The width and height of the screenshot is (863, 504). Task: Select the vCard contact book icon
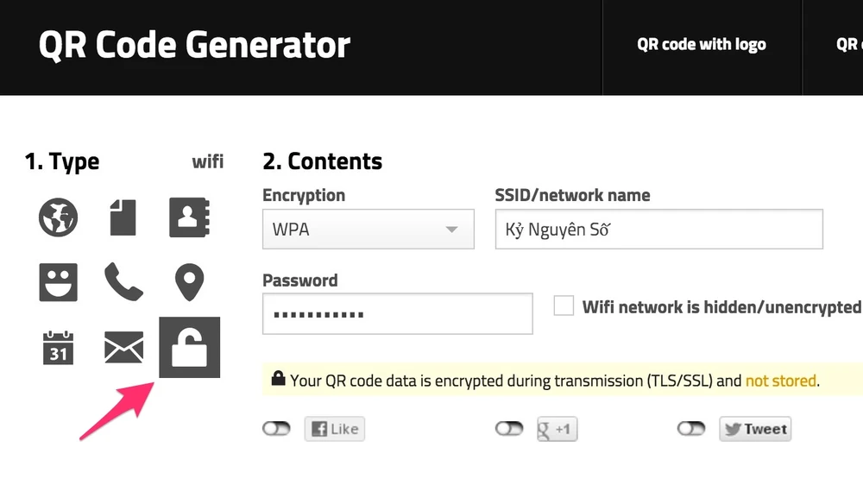(x=189, y=217)
